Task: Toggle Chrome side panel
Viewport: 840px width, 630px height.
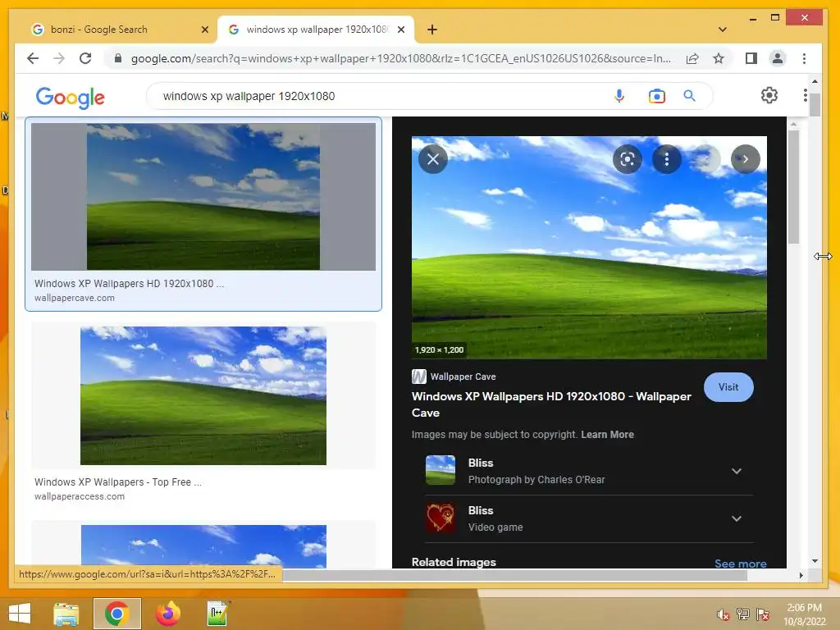Action: (751, 58)
